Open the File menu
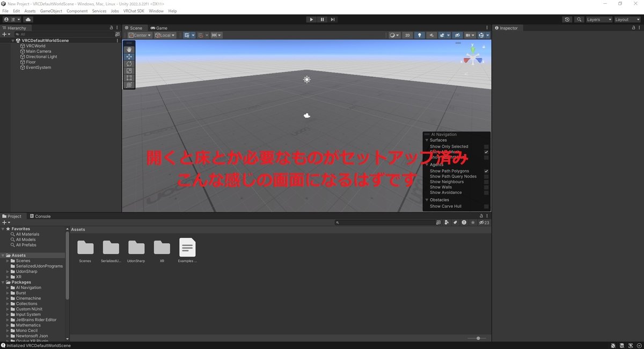 click(5, 11)
